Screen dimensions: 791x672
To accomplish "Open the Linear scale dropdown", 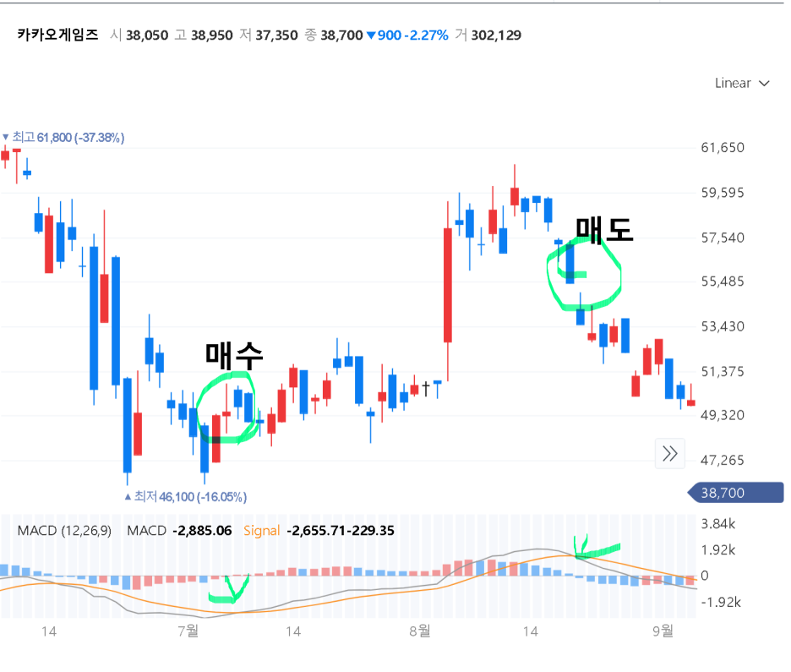I will click(742, 83).
